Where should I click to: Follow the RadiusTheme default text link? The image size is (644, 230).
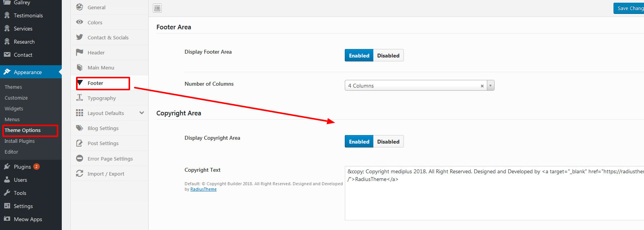coord(203,189)
